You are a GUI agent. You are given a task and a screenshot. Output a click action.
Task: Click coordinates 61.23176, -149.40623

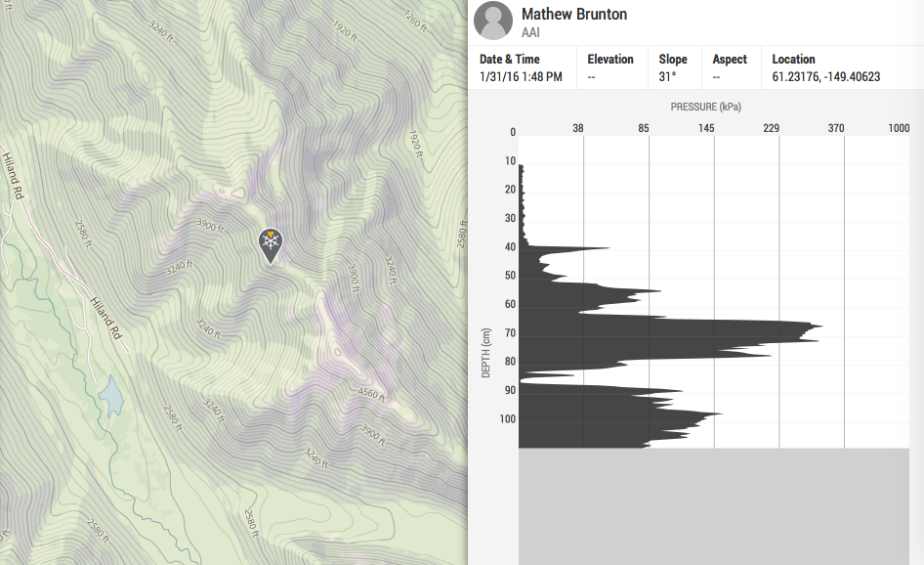pos(826,76)
